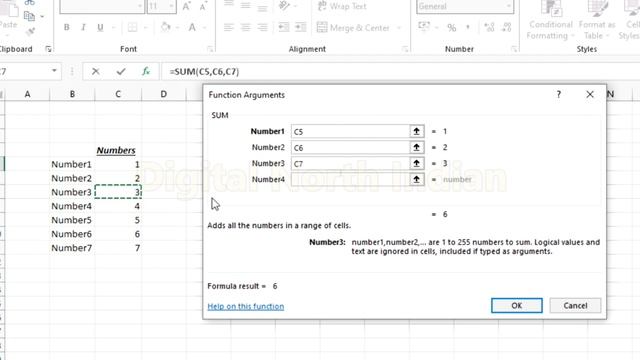The height and width of the screenshot is (360, 640).
Task: Click the Number2 input field
Action: click(350, 147)
